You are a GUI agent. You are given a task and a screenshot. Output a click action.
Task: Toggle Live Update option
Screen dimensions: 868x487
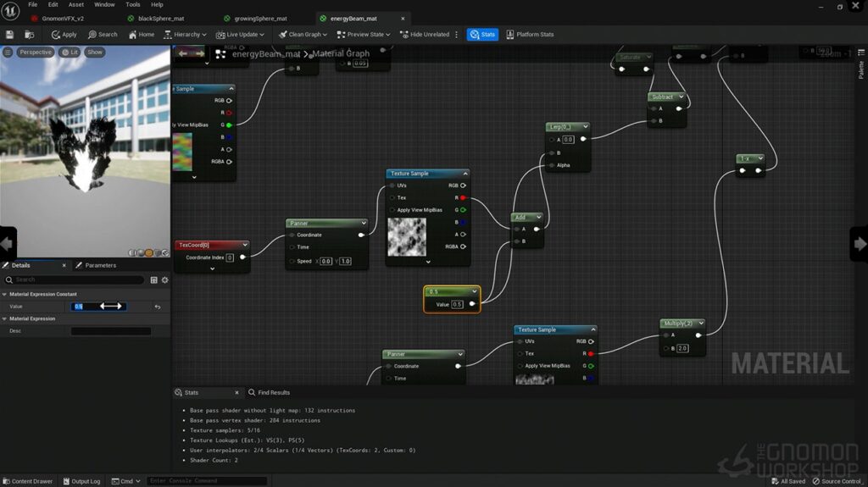click(x=240, y=35)
